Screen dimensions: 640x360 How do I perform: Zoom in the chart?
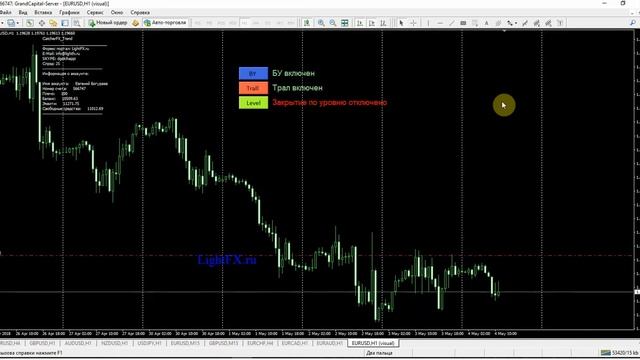(321, 23)
